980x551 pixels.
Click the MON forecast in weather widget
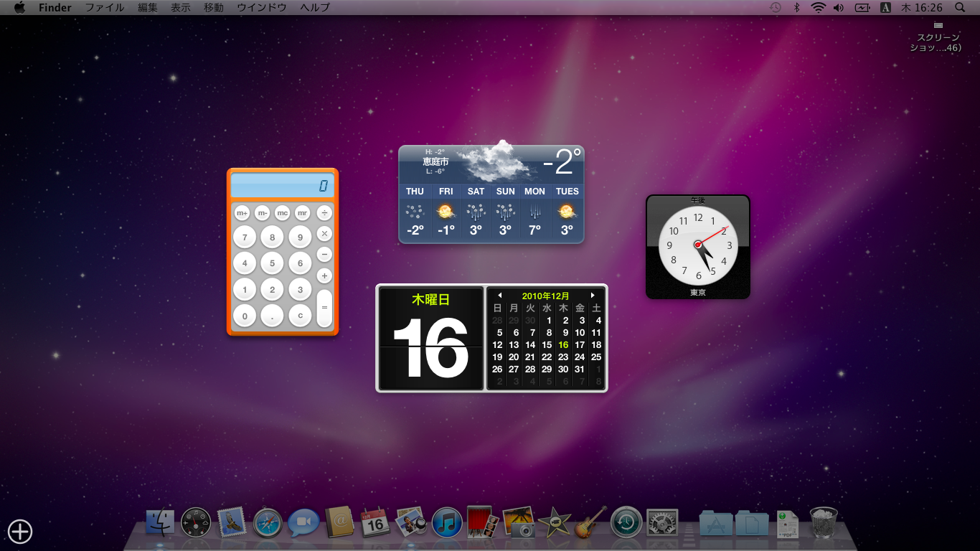coord(534,212)
